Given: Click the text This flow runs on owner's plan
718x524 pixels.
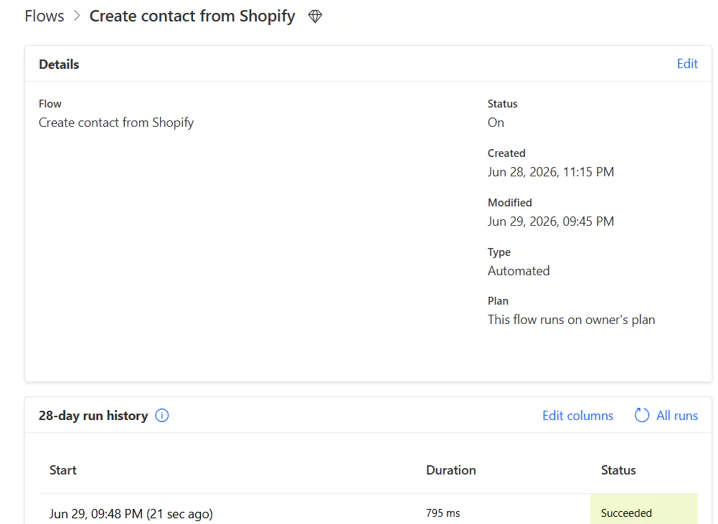Looking at the screenshot, I should click(x=571, y=320).
